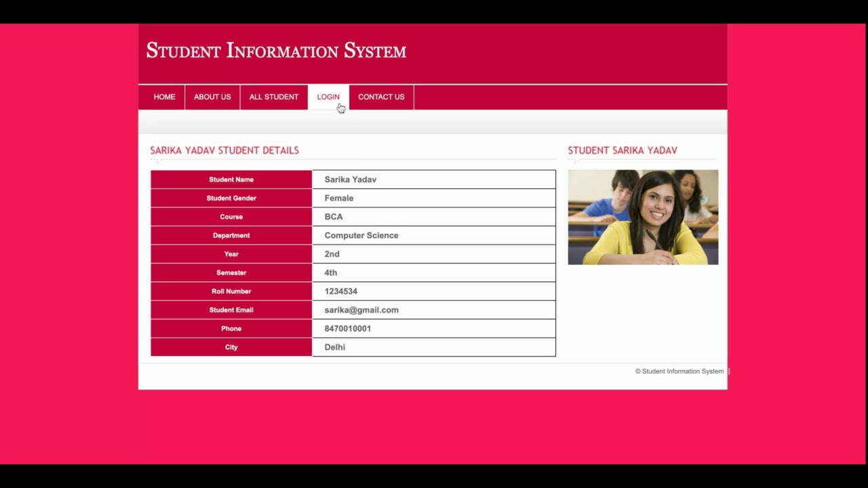The image size is (868, 488).
Task: Open the ALL STUDENT listing page
Action: 273,97
